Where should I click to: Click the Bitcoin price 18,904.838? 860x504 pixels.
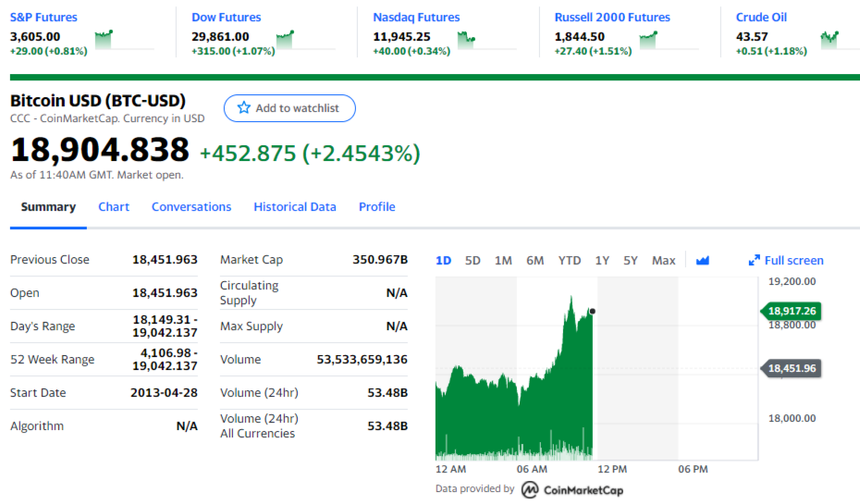100,150
